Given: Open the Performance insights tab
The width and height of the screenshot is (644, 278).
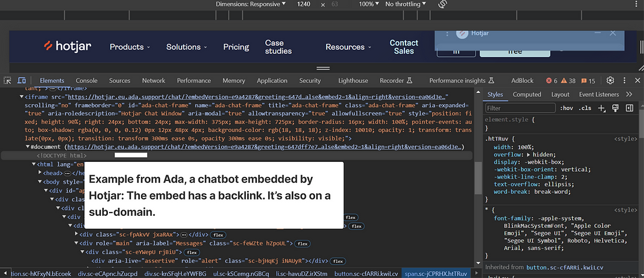Looking at the screenshot, I should tap(462, 81).
